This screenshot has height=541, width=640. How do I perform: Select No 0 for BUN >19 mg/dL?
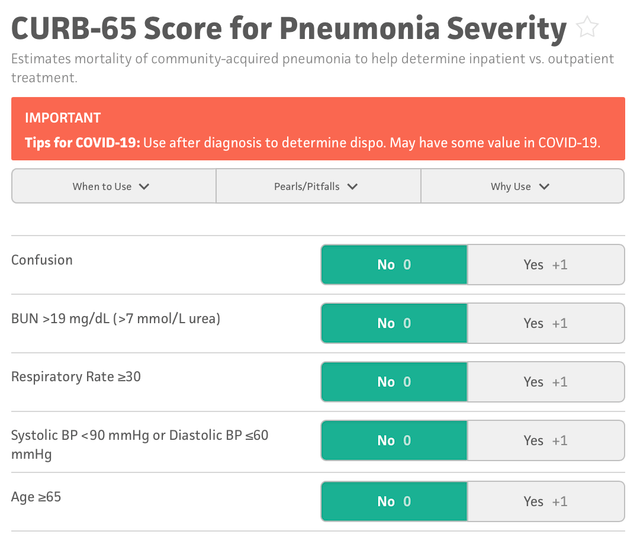(x=394, y=323)
